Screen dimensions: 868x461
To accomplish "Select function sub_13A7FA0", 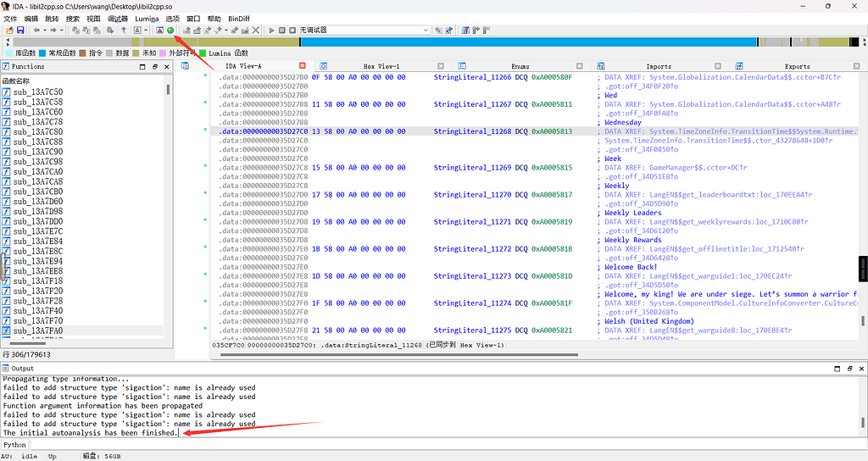I will pyautogui.click(x=37, y=331).
